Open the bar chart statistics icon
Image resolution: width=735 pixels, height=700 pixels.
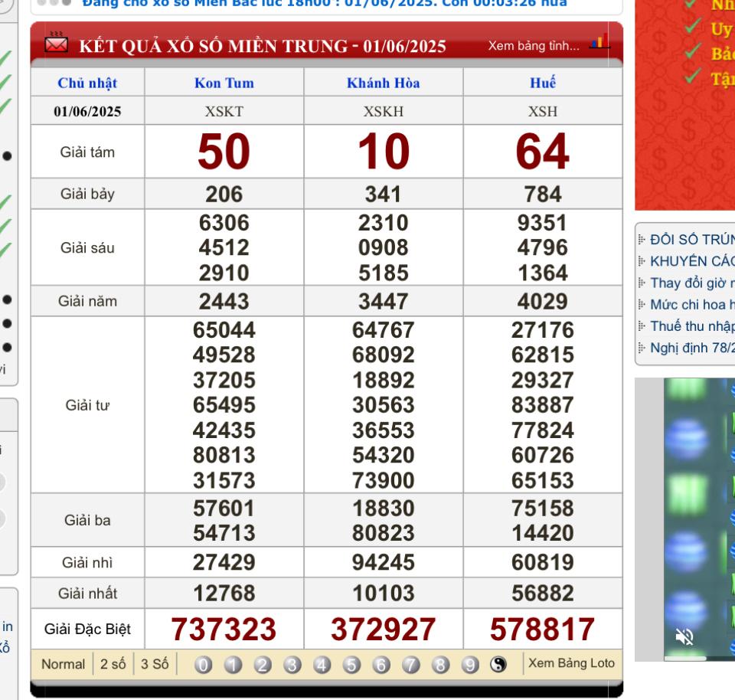tap(600, 41)
